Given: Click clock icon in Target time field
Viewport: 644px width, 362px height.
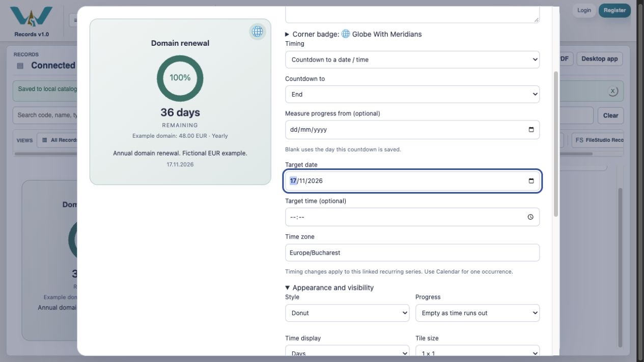Looking at the screenshot, I should [530, 217].
